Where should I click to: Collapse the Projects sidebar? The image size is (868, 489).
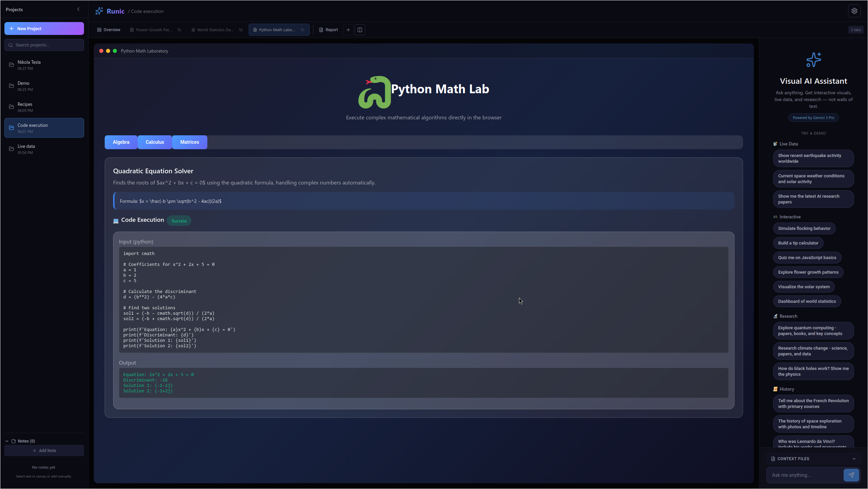pyautogui.click(x=78, y=9)
